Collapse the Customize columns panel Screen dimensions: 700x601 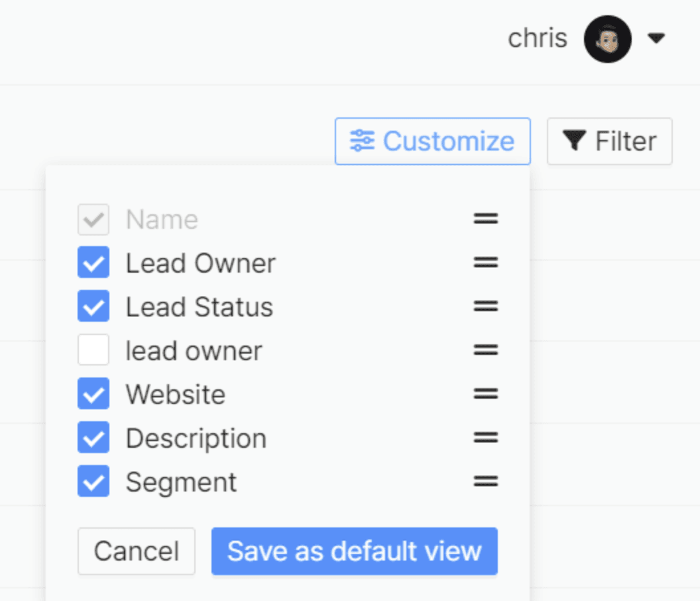433,141
